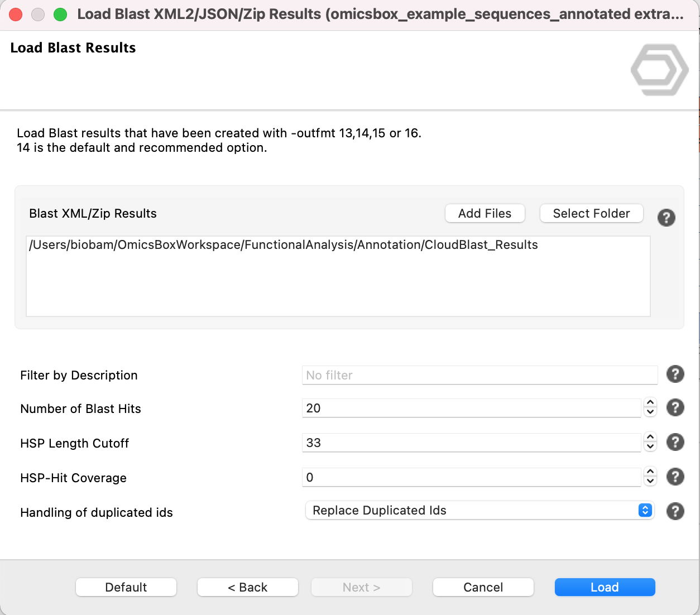Show help for Number of Blast Hits
Viewport: 700px width, 615px height.
pyautogui.click(x=675, y=408)
